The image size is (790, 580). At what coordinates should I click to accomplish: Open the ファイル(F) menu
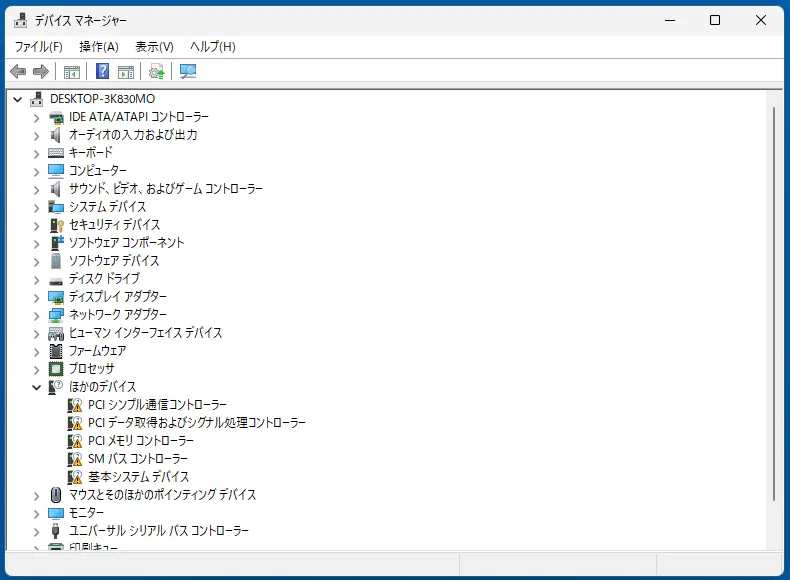38,47
